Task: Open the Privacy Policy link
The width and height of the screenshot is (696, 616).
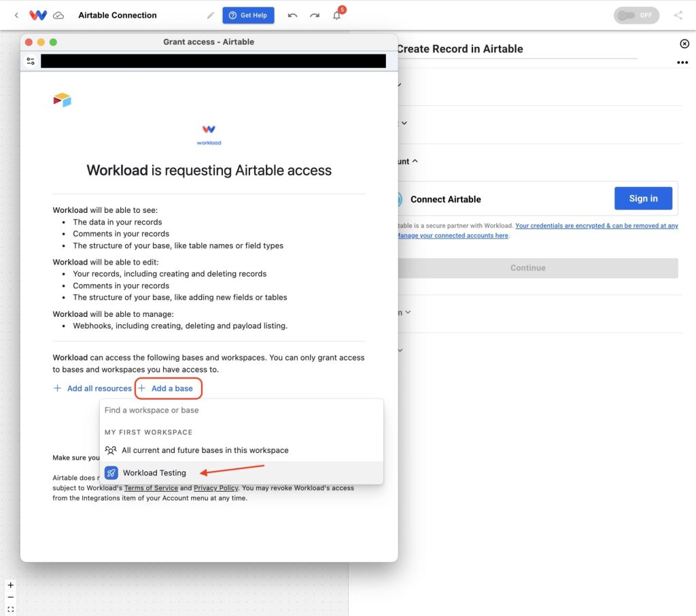Action: 215,487
